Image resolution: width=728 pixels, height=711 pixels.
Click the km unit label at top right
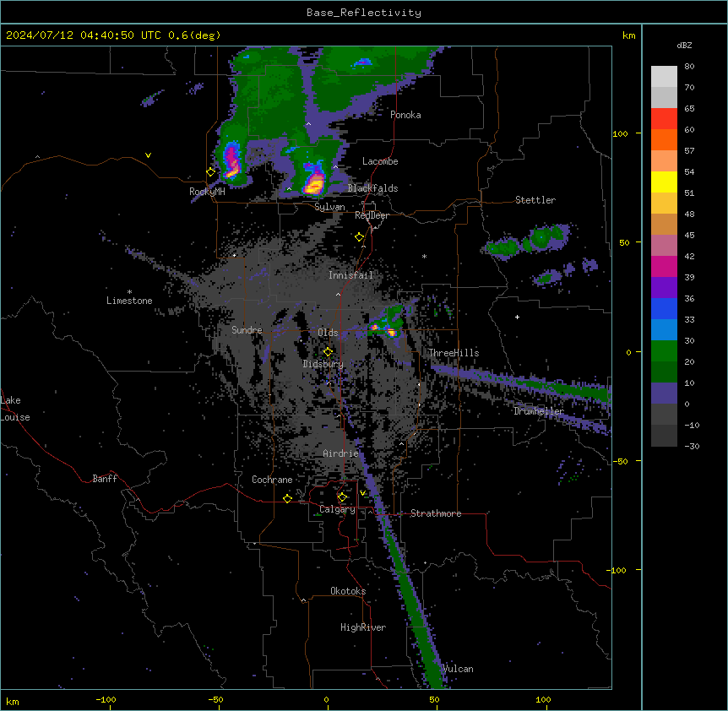(628, 35)
